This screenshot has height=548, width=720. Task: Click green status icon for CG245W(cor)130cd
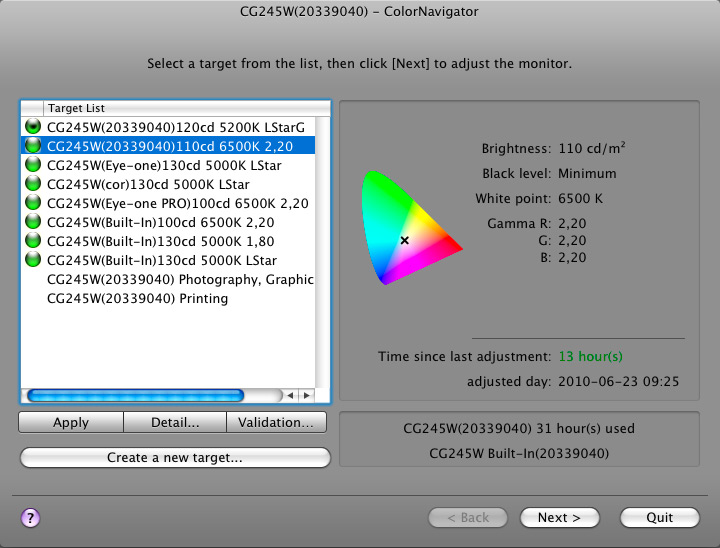(x=33, y=184)
